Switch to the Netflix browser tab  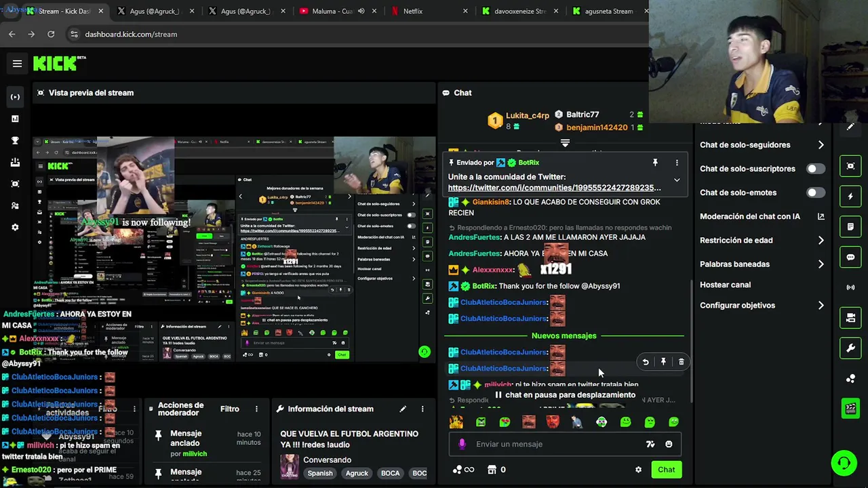coord(429,12)
